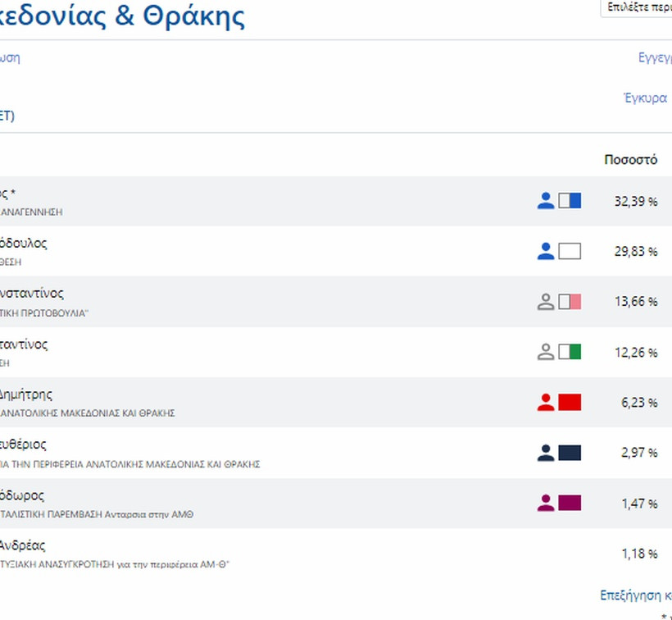Click the red person icon for Δημήτρης
The width and height of the screenshot is (672, 620).
pyautogui.click(x=546, y=402)
